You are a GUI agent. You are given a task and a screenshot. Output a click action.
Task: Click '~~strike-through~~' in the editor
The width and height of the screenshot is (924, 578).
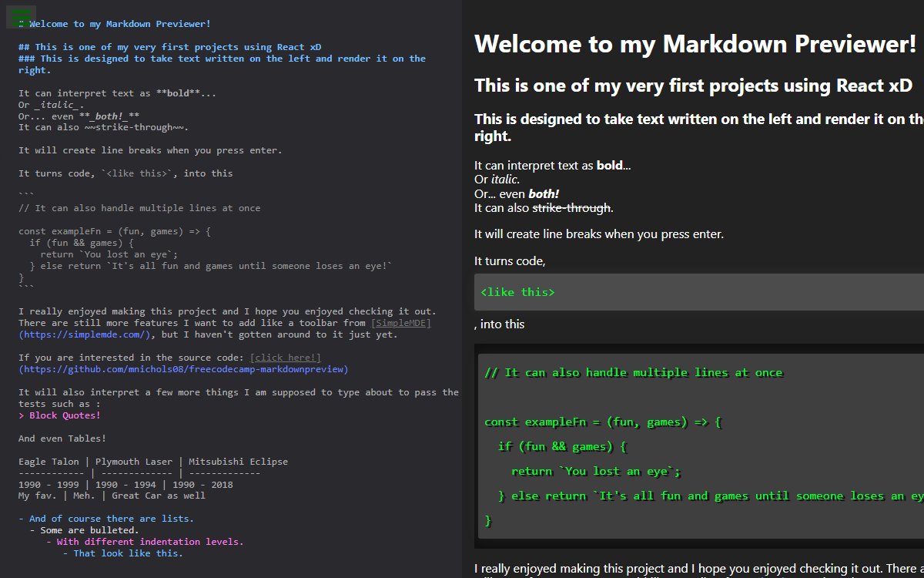click(135, 127)
